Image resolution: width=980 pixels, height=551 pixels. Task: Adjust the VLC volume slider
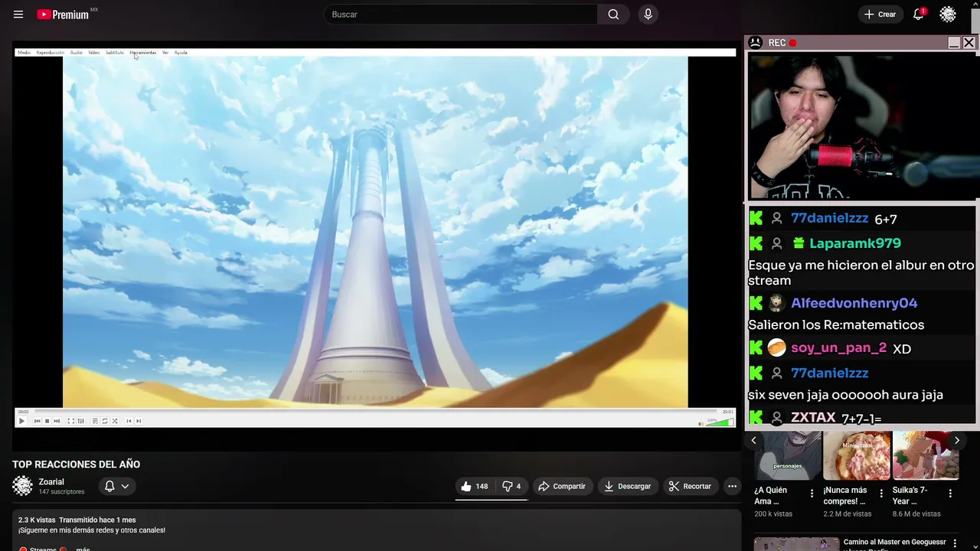(720, 422)
